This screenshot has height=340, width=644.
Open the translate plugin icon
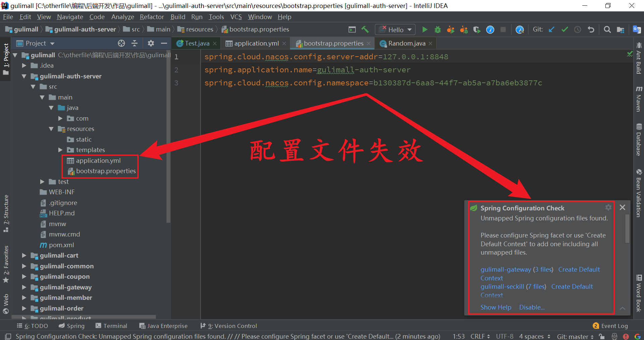pos(637,29)
